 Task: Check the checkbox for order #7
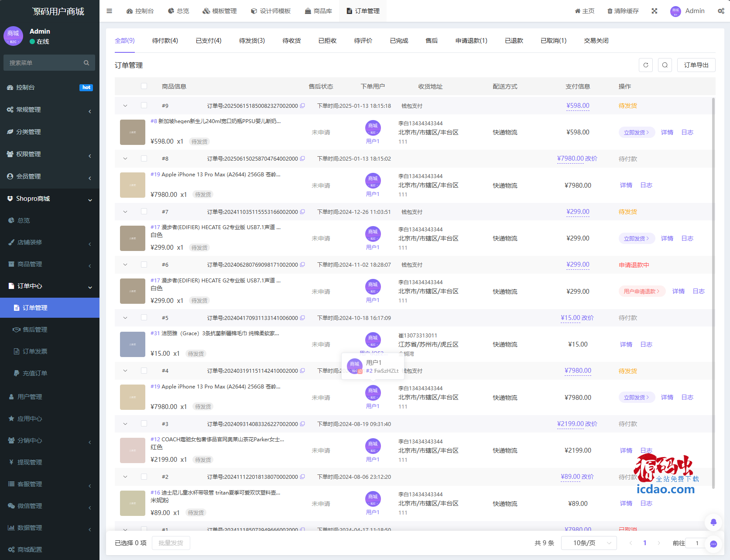144,211
